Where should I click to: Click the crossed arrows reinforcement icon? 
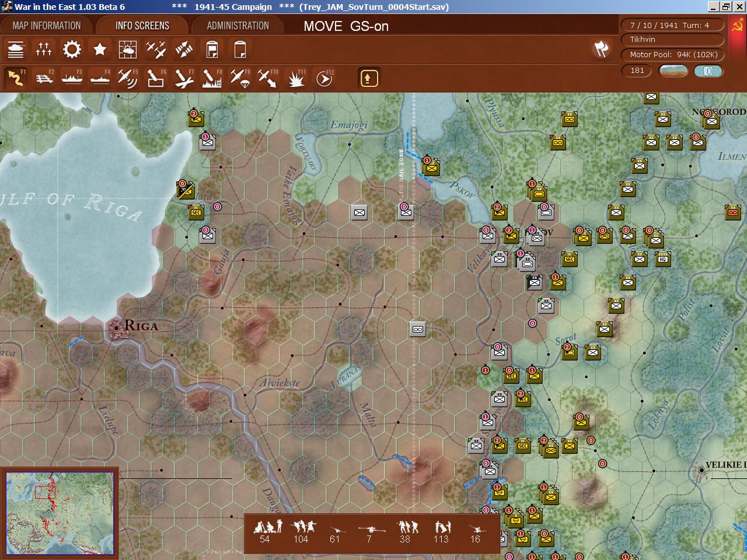point(184,50)
